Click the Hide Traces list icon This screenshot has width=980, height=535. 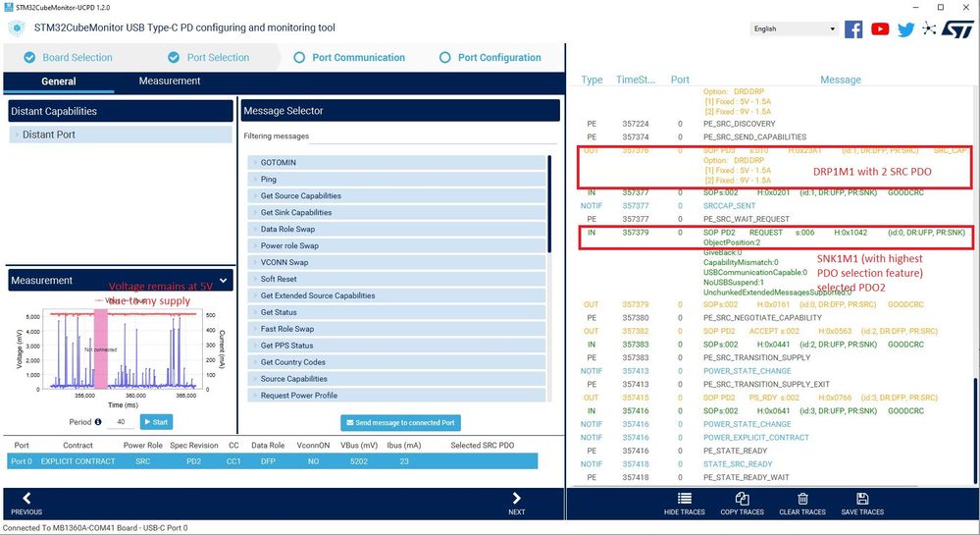pos(685,498)
